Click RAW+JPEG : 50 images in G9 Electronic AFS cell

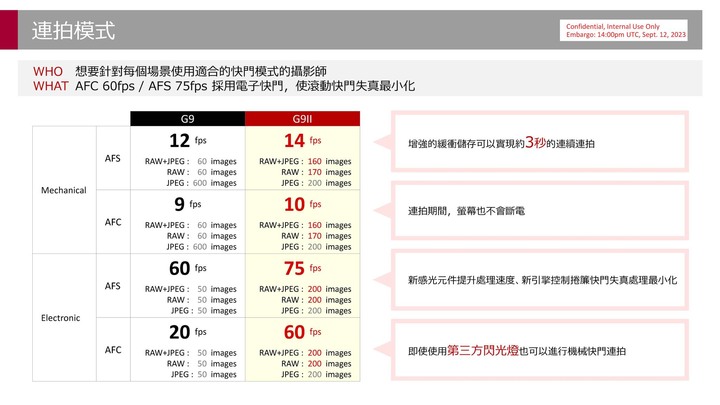[x=191, y=289]
